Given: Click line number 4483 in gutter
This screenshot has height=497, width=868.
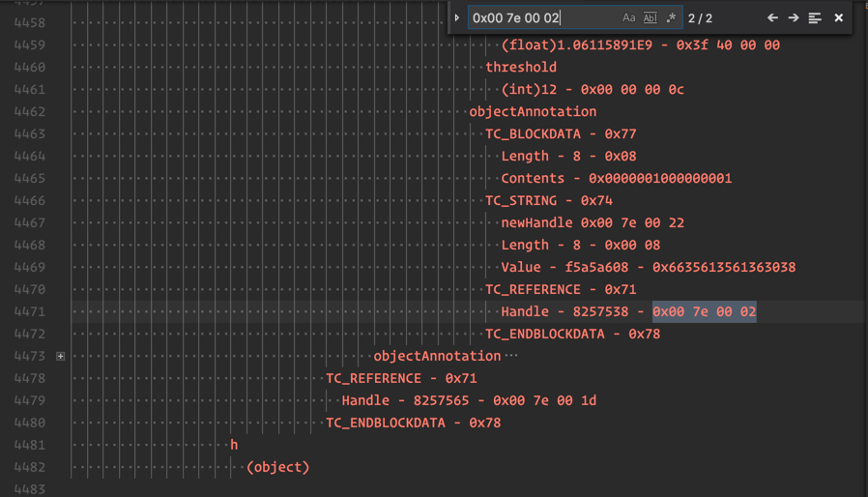Looking at the screenshot, I should pyautogui.click(x=30, y=489).
